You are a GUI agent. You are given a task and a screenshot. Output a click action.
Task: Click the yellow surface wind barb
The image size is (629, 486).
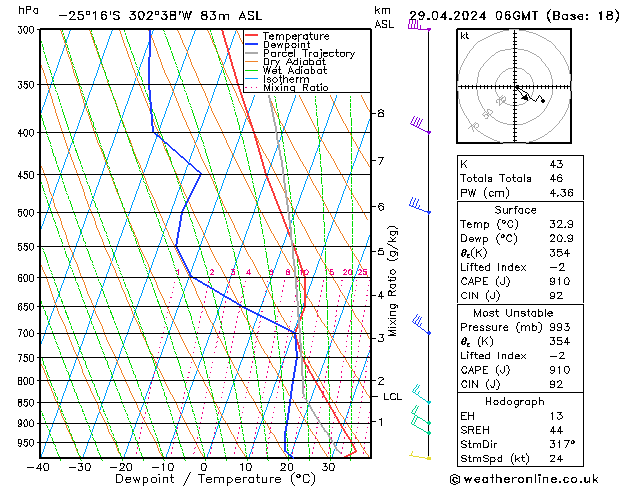(420, 455)
